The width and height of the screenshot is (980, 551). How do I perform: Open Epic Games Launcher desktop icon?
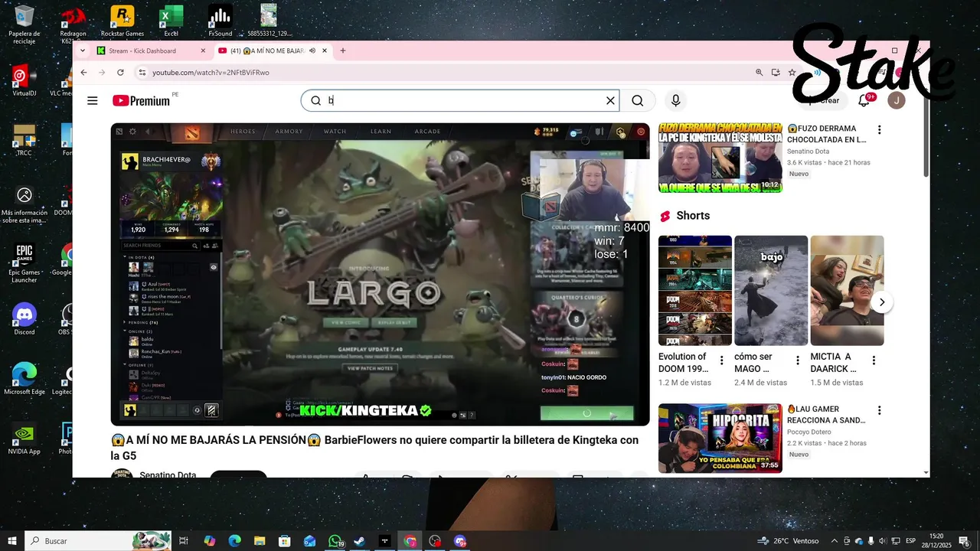[24, 262]
